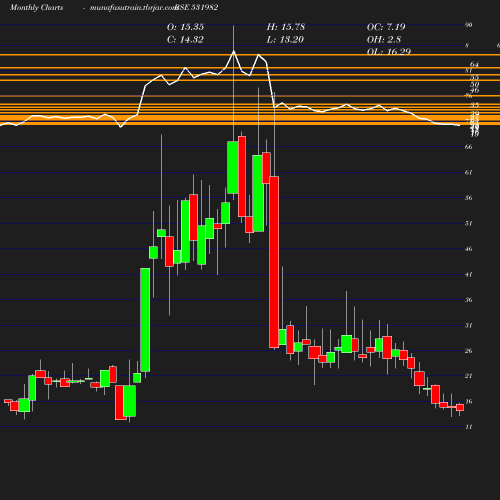The height and width of the screenshot is (500, 500).
Task: Click the "OL: 16.29" reading
Action: [x=389, y=52]
